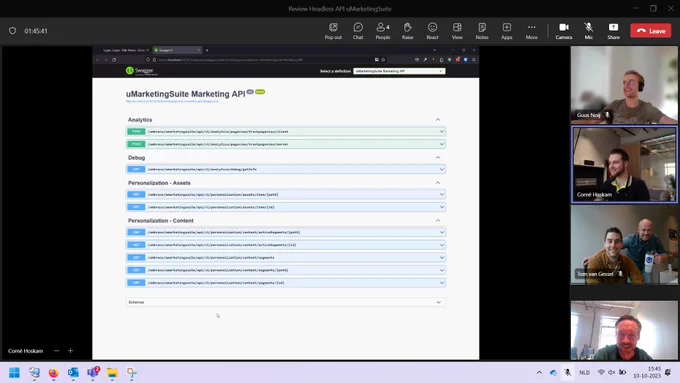Launch Firefox from the taskbar

click(x=53, y=373)
